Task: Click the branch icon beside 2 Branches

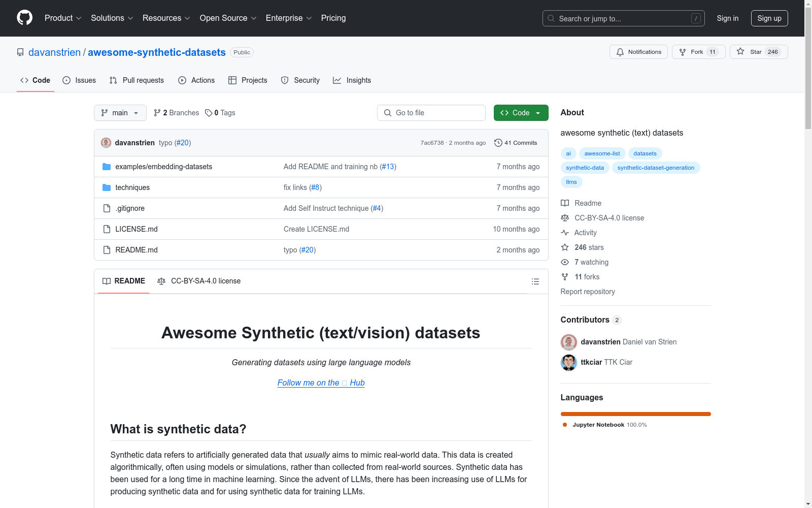Action: [x=157, y=113]
